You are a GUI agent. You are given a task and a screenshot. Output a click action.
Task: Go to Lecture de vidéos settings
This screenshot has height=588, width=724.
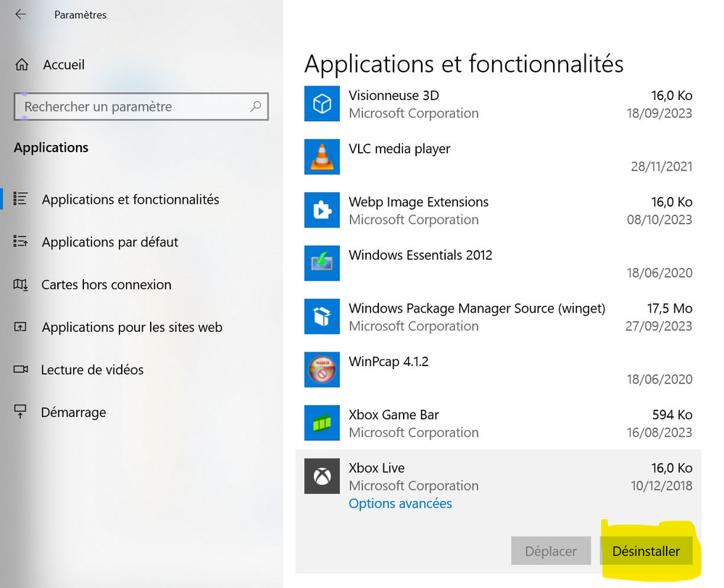(x=92, y=370)
